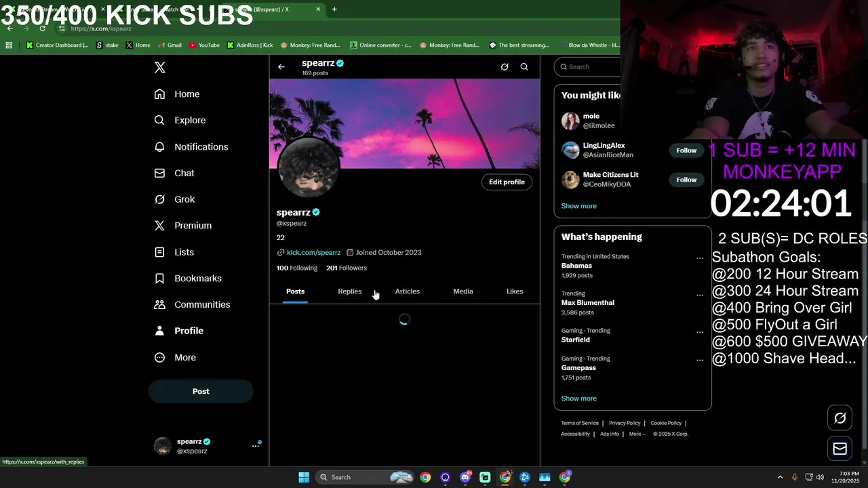Close the xspearz X browser tab
Screen dimensions: 868x488
pyautogui.click(x=318, y=9)
